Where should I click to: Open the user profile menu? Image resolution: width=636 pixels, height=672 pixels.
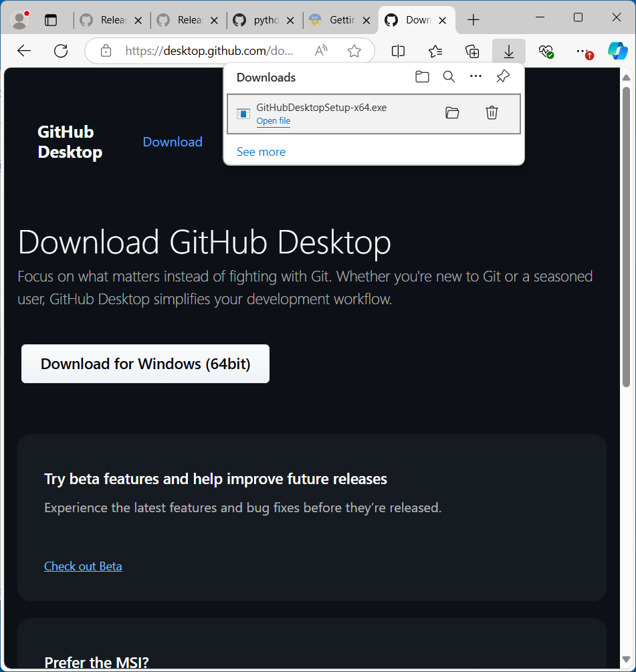pos(21,20)
